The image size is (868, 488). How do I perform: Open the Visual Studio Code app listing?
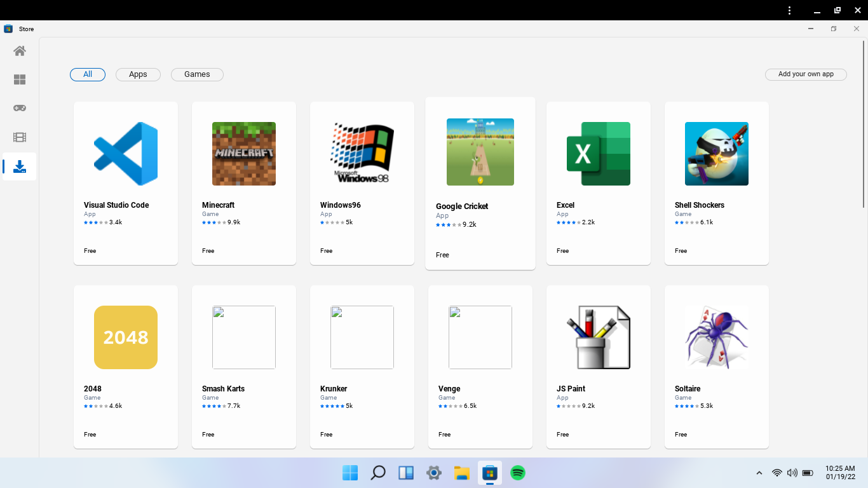coord(125,182)
